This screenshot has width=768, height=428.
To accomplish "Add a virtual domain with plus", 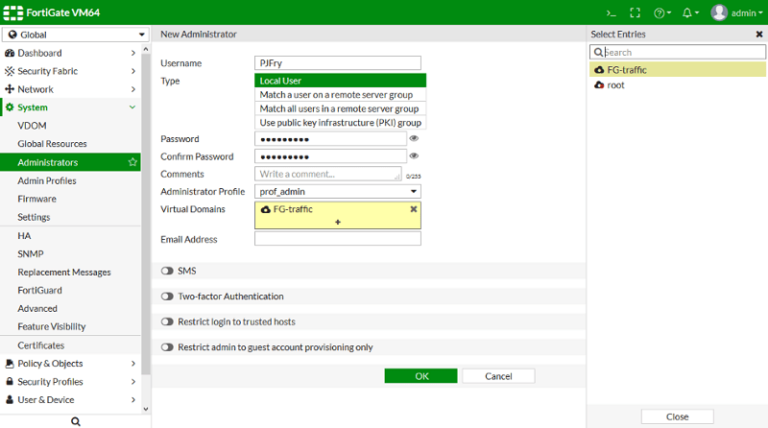I will [x=337, y=222].
